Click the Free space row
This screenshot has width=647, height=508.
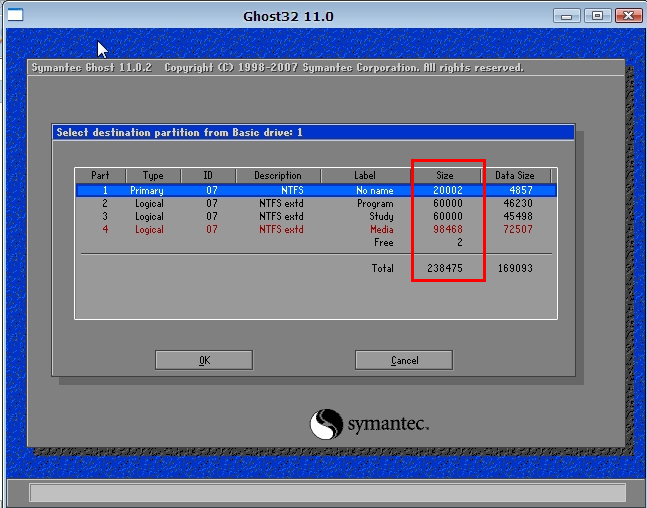(x=383, y=242)
